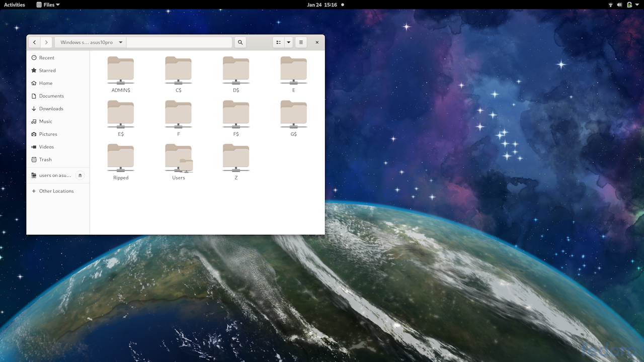
Task: Toggle list view icon in header
Action: (278, 42)
